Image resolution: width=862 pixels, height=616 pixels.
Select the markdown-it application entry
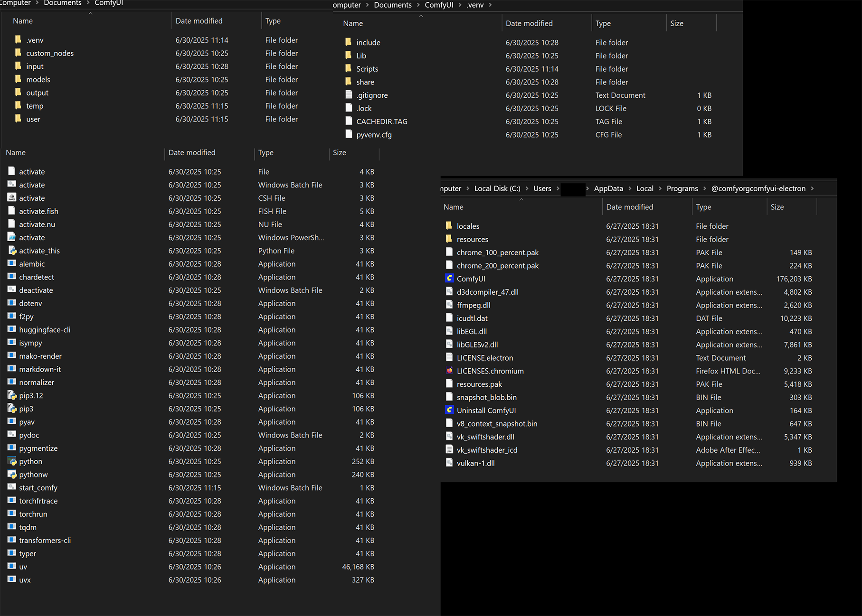click(x=40, y=369)
